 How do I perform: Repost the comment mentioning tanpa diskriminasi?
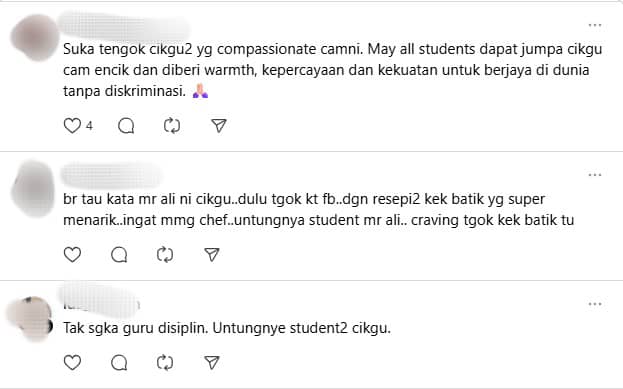click(x=172, y=126)
